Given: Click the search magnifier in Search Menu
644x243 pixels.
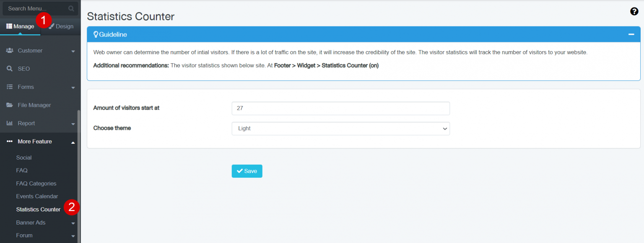Looking at the screenshot, I should coord(70,8).
